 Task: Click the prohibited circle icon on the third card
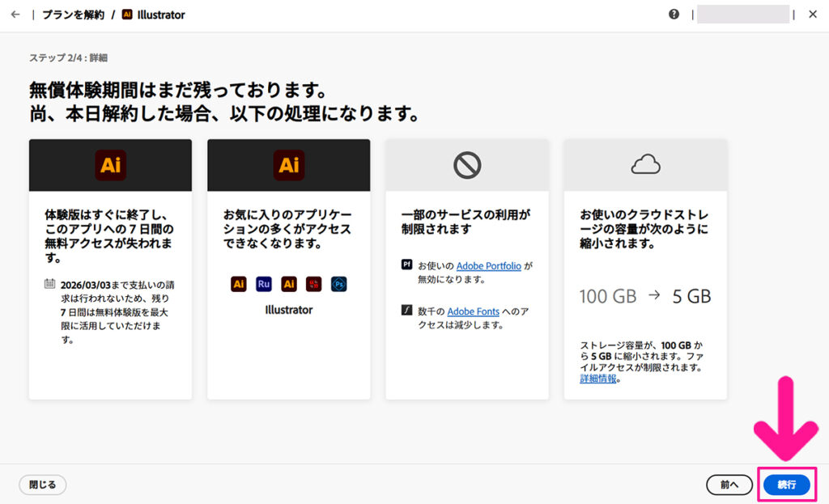pyautogui.click(x=467, y=165)
